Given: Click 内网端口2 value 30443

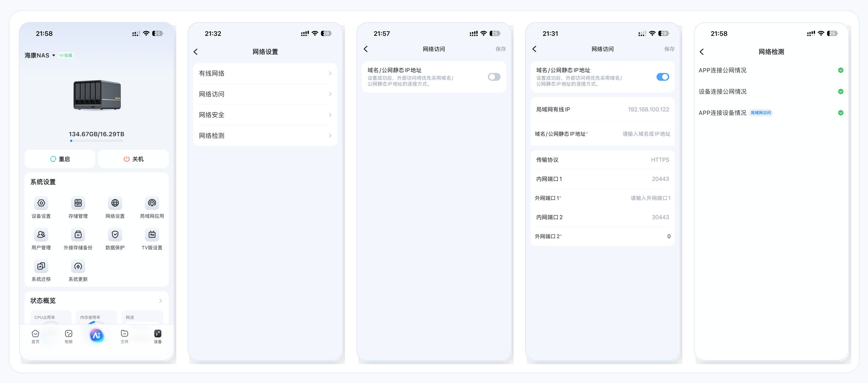Looking at the screenshot, I should click(x=660, y=217).
